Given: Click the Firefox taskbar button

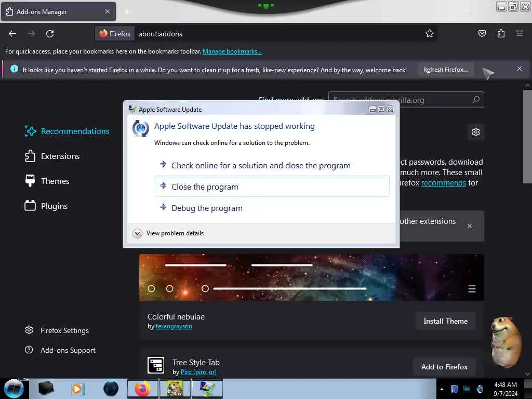Looking at the screenshot, I should click(143, 389).
